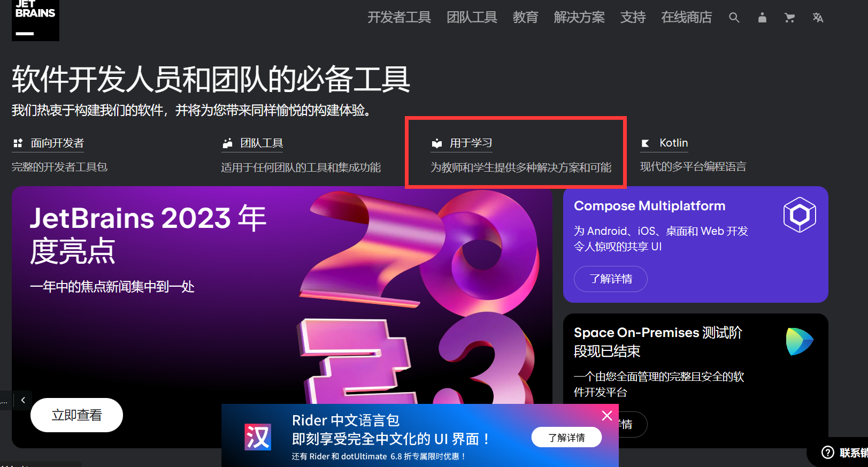Click the Space product logo icon
Viewport: 868px width, 467px height.
[800, 341]
